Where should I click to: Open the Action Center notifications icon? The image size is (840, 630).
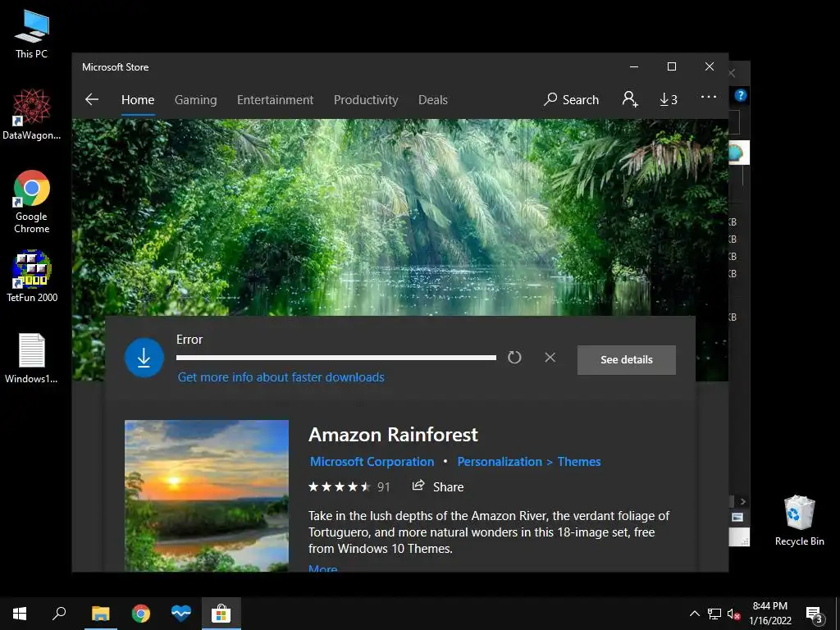pyautogui.click(x=815, y=614)
